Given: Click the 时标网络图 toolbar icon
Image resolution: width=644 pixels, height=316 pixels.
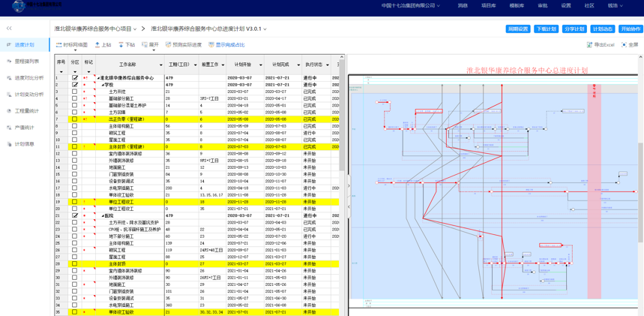Looking at the screenshot, I should coord(58,45).
